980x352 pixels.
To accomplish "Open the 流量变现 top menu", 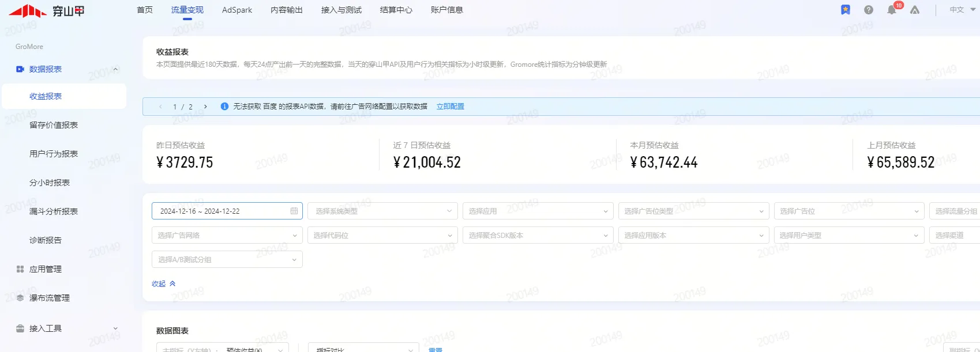I will 187,10.
